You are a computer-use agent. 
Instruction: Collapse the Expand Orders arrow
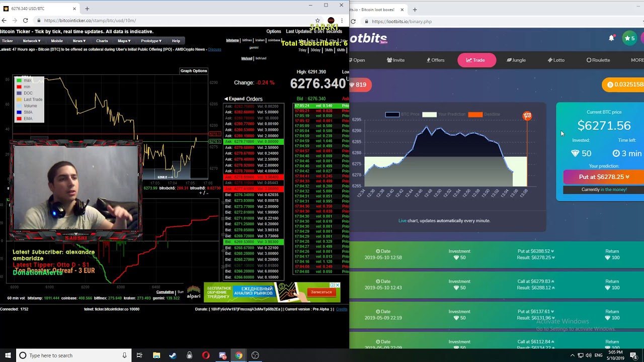[226, 99]
